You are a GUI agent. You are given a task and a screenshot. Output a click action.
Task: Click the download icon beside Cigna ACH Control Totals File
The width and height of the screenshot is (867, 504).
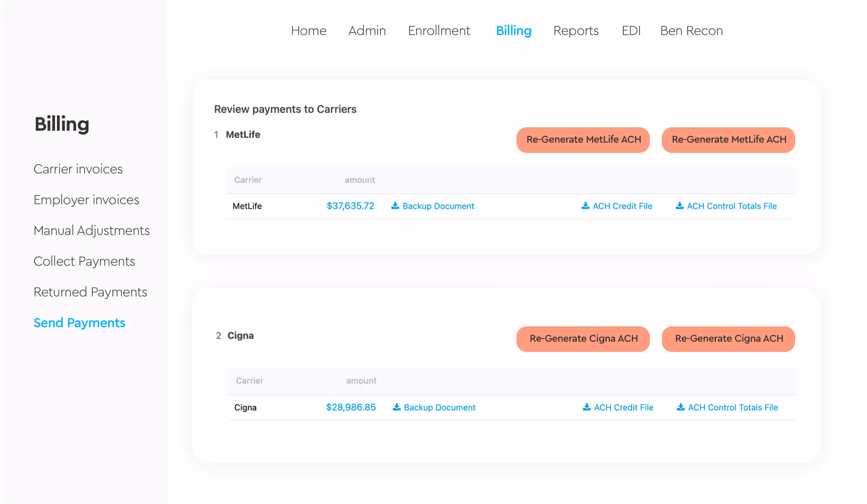[x=681, y=407]
